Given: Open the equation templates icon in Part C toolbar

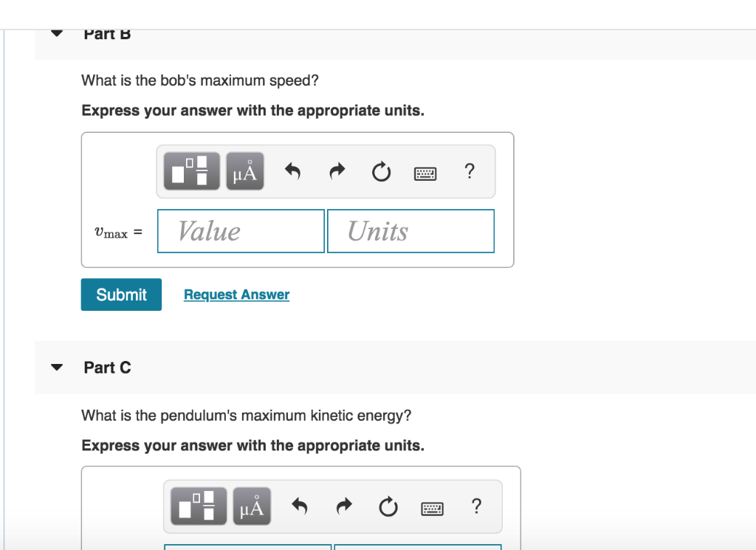Looking at the screenshot, I should coord(197,506).
